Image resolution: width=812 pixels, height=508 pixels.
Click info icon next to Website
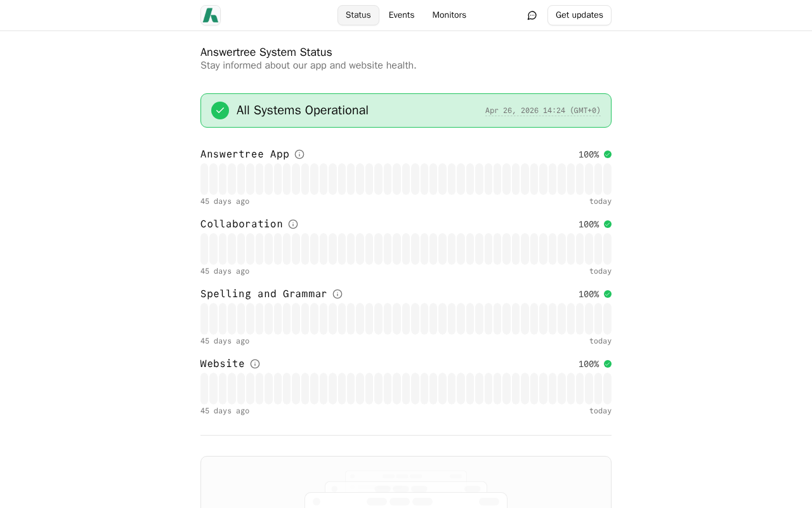[x=255, y=364]
